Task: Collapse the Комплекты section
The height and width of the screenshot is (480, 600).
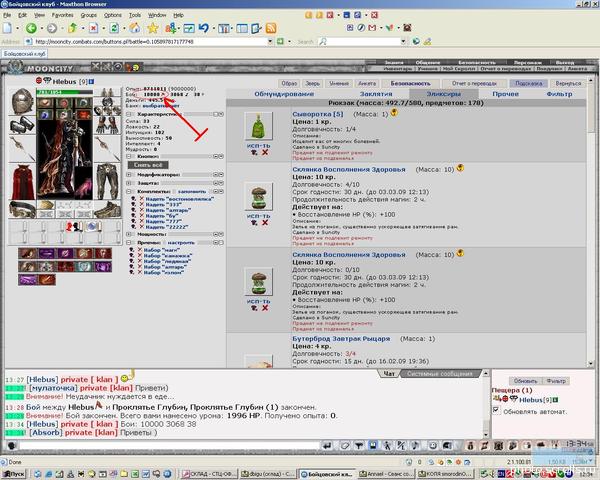Action: point(129,191)
